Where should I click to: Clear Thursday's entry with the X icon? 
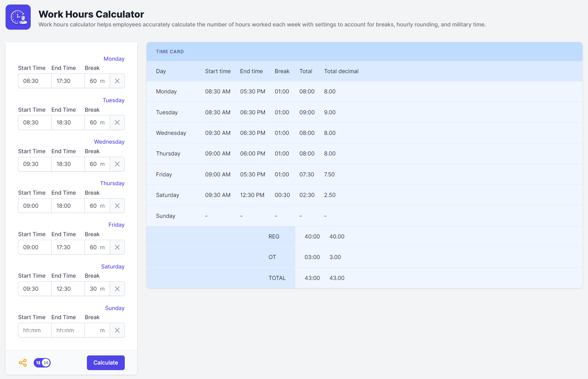[x=117, y=206]
